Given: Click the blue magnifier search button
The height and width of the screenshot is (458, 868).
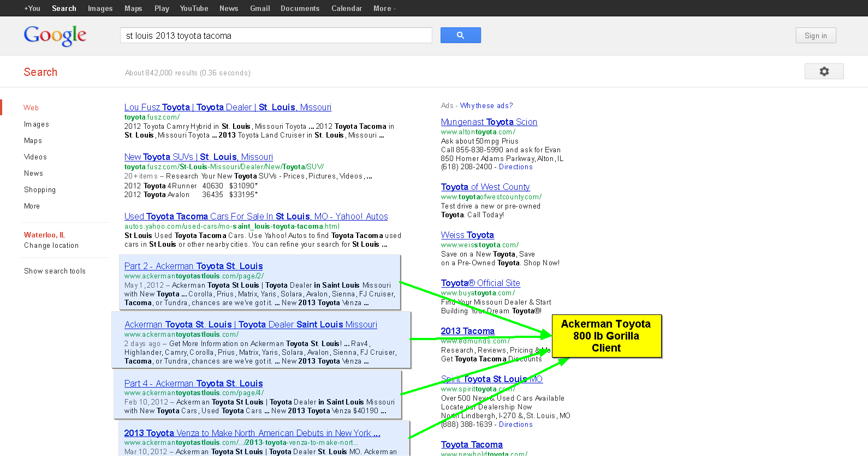Looking at the screenshot, I should pos(460,35).
